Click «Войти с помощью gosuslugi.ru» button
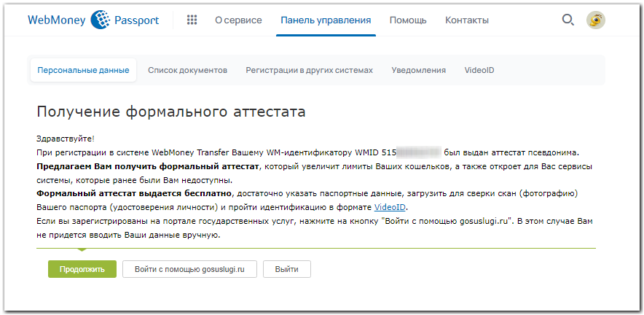 pos(189,269)
